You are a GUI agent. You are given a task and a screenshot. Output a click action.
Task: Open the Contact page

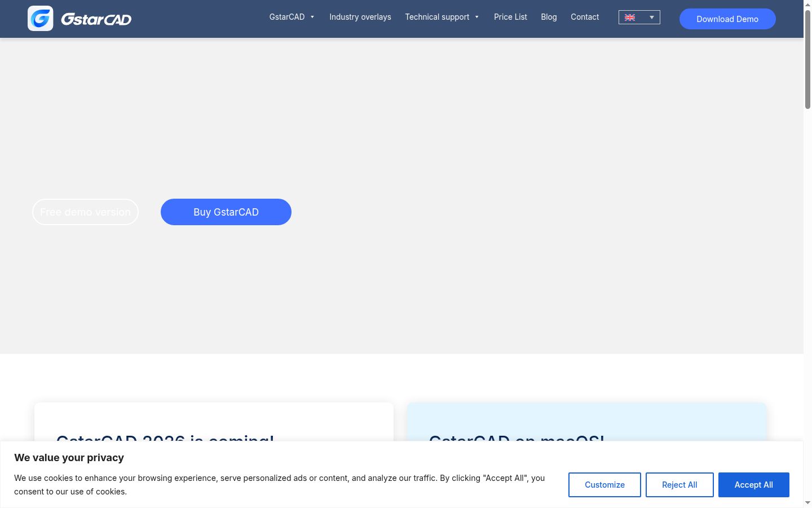coord(585,17)
